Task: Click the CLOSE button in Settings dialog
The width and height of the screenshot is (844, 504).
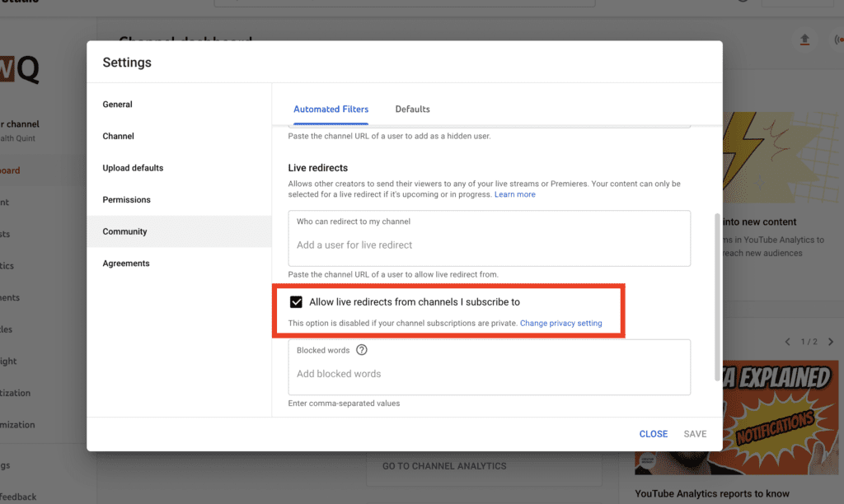Action: click(654, 433)
